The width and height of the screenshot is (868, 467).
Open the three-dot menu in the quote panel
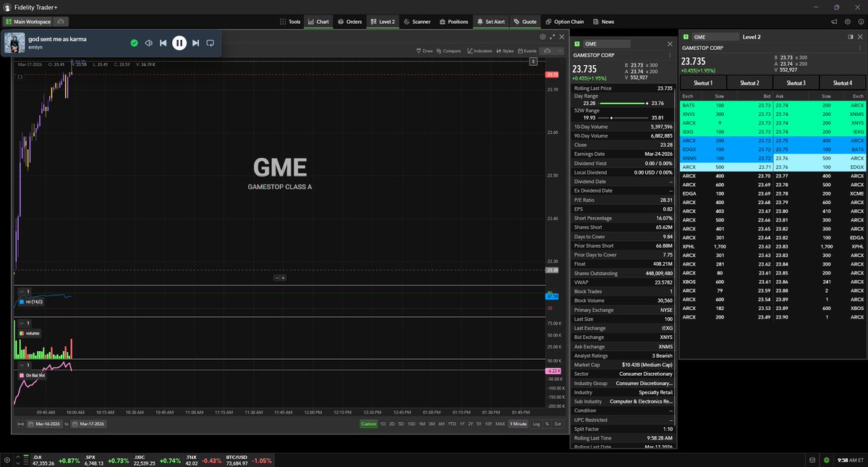click(x=670, y=55)
